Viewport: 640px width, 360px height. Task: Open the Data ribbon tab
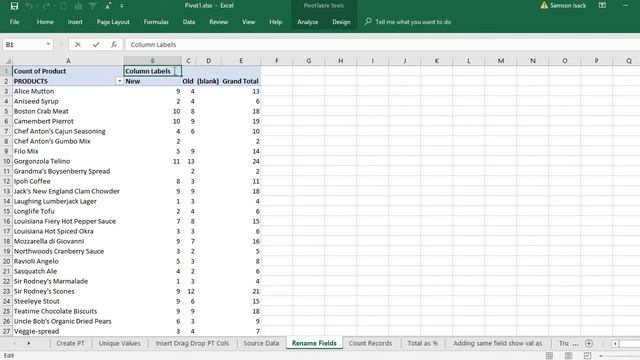pyautogui.click(x=189, y=22)
